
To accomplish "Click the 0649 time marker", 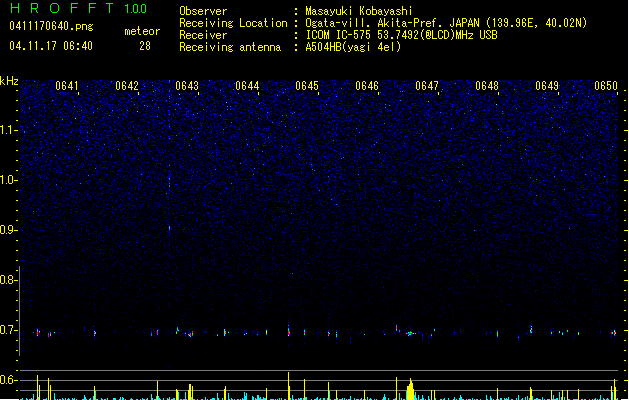I will click(x=547, y=86).
